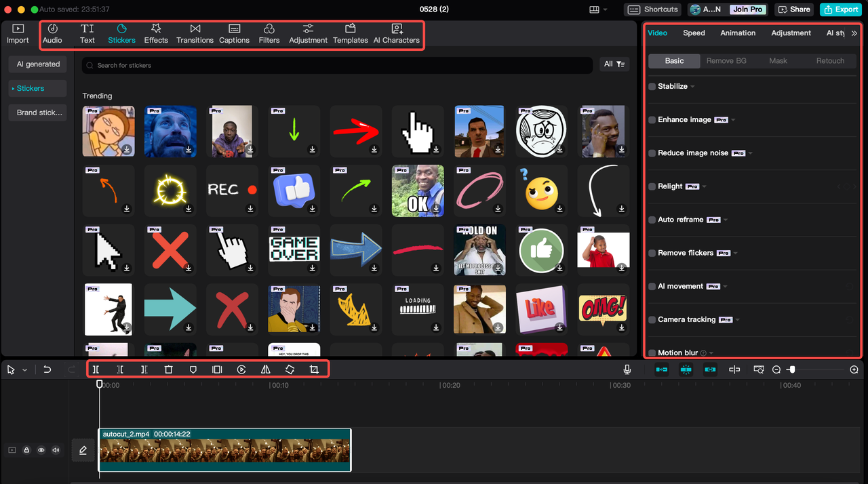868x484 pixels.
Task: Open the selection tool dropdown arrow
Action: (25, 370)
